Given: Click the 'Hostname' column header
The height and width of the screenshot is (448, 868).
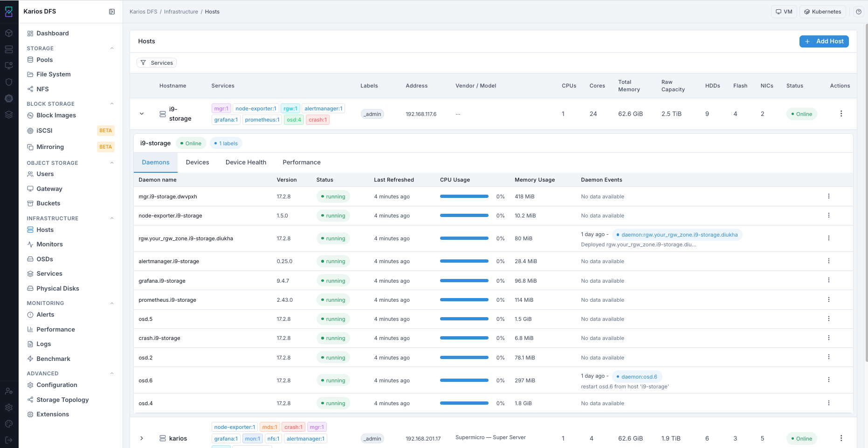Looking at the screenshot, I should (173, 86).
